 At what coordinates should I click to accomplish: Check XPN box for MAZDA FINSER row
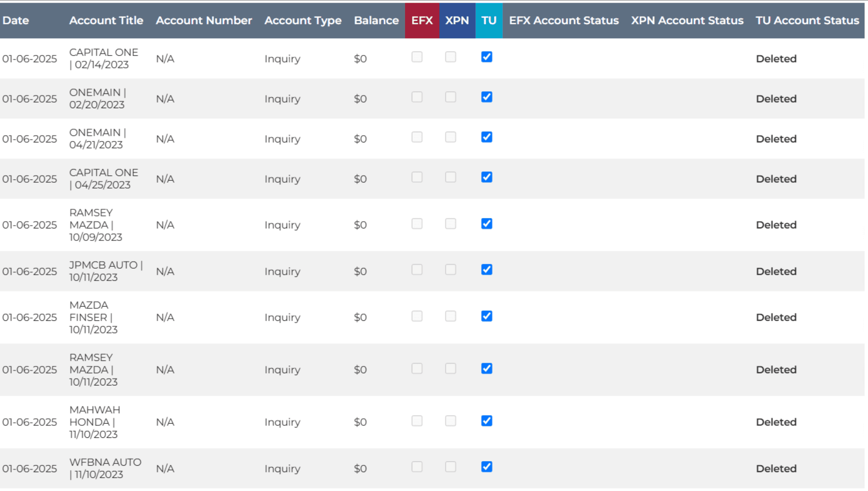point(450,316)
